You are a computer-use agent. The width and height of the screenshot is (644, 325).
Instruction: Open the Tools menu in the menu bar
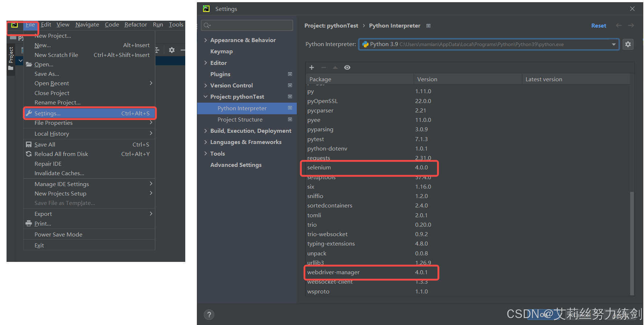click(176, 25)
